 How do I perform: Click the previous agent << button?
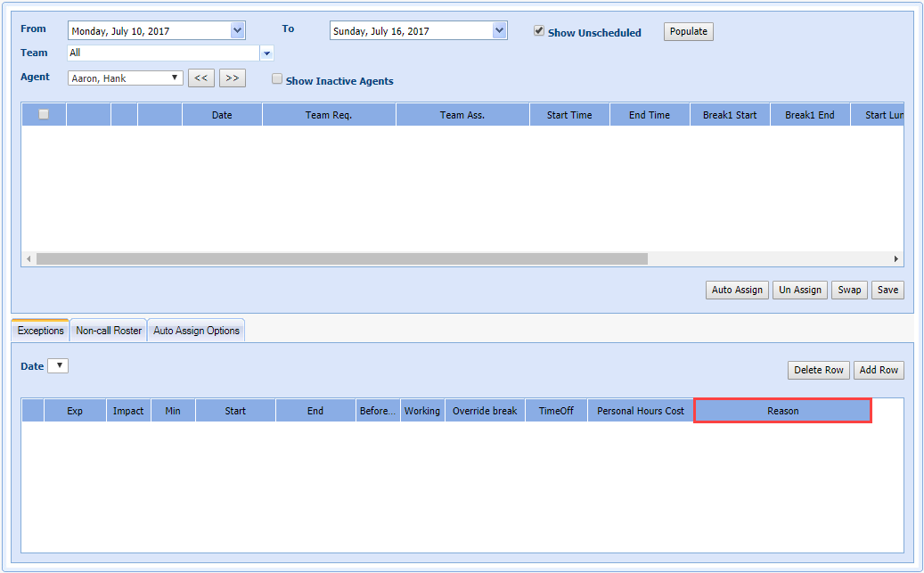click(200, 78)
